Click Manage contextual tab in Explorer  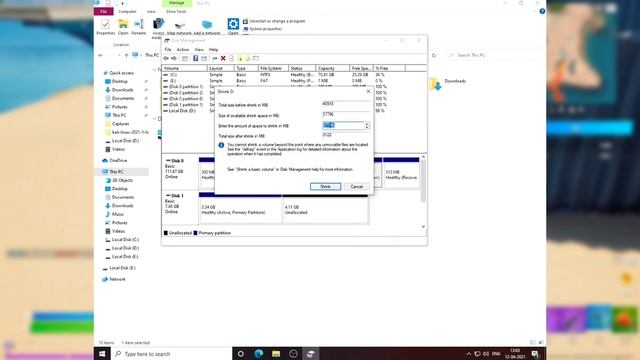pos(177,3)
